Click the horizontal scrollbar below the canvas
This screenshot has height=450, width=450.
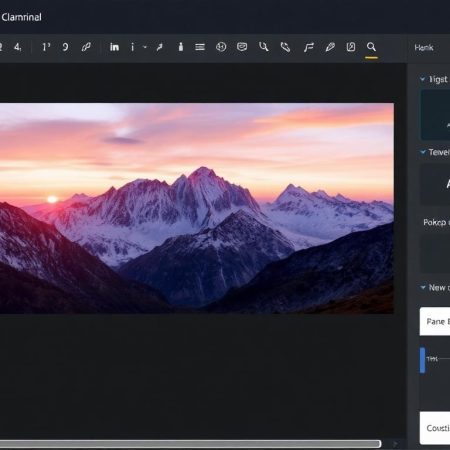tap(190, 444)
